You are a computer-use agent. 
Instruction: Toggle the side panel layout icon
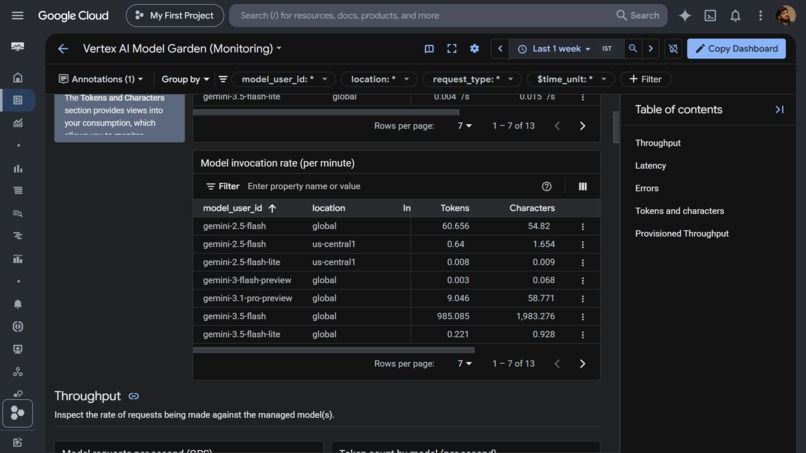[x=429, y=49]
